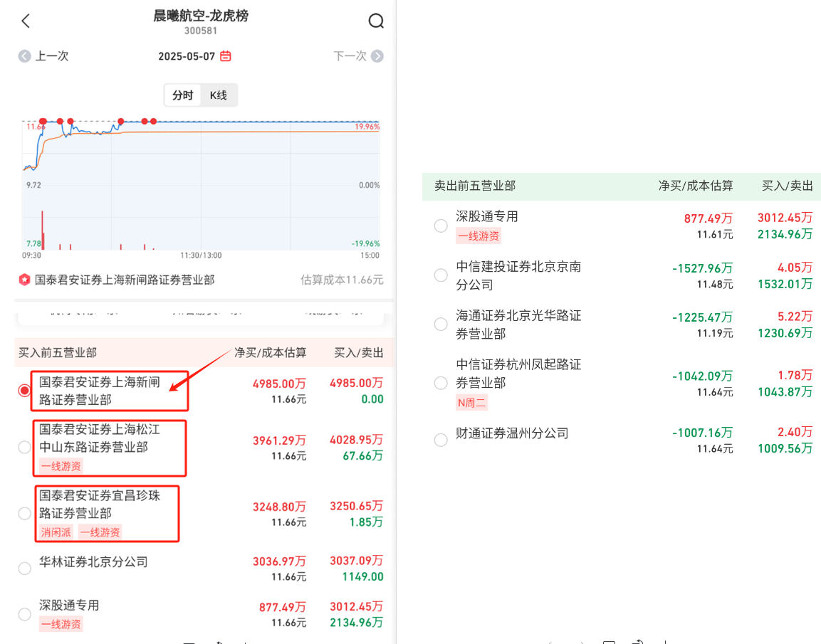Viewport: 821px width, 644px height.
Task: Select radio for 中信证券杭州凤起路证券营业部
Action: pos(441,383)
